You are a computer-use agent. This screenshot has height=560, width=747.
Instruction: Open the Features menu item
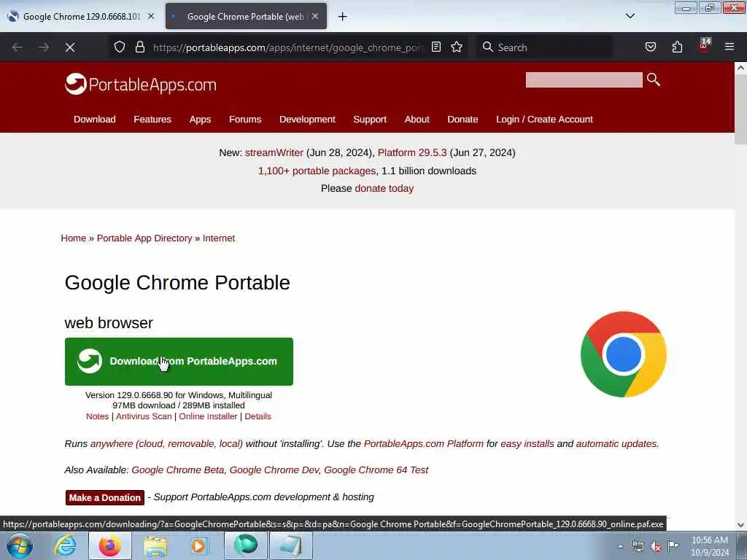tap(152, 120)
